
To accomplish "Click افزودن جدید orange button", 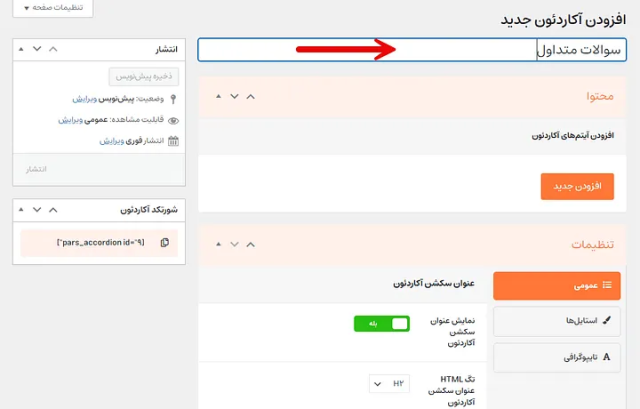I will point(577,187).
